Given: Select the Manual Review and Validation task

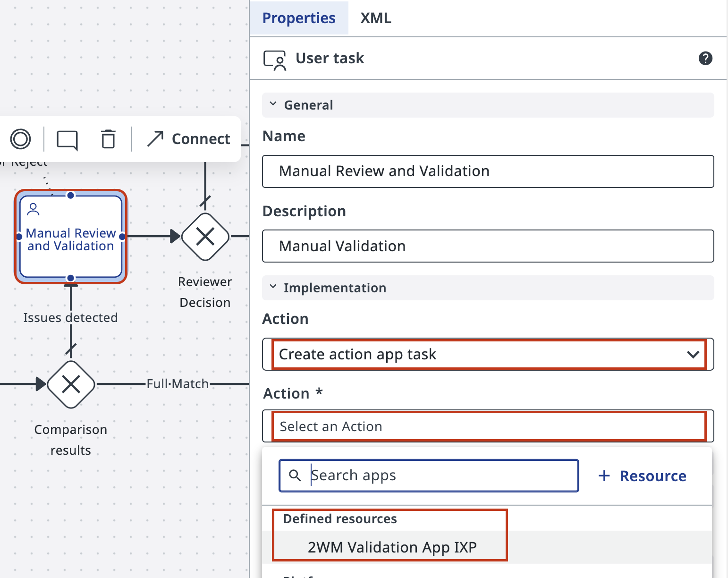Looking at the screenshot, I should pyautogui.click(x=71, y=237).
